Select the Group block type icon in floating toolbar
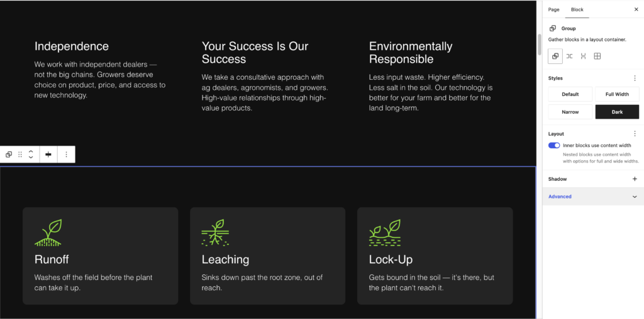Image resolution: width=644 pixels, height=319 pixels. click(9, 154)
